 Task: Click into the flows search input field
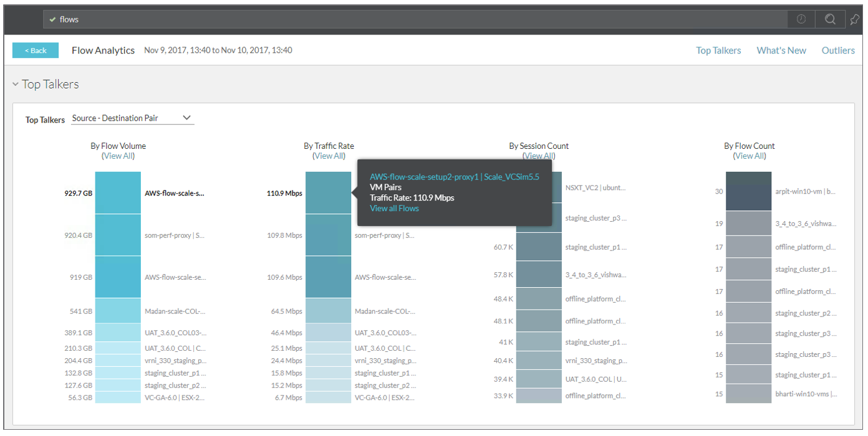[x=412, y=20]
